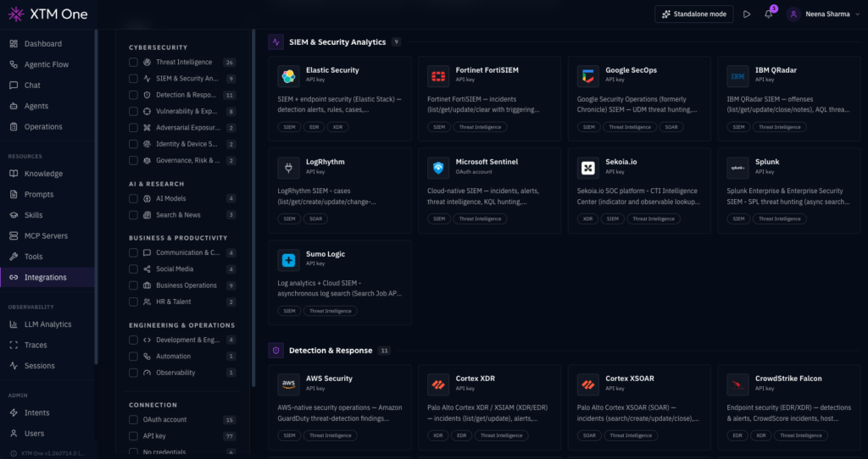The height and width of the screenshot is (459, 868).
Task: Click the SIEM & Security Analytics section icon
Action: point(276,42)
